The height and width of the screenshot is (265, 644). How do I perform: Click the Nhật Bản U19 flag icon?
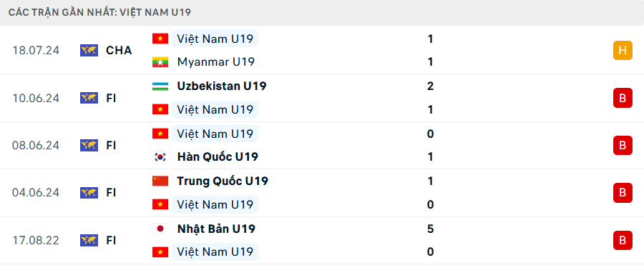click(x=160, y=229)
